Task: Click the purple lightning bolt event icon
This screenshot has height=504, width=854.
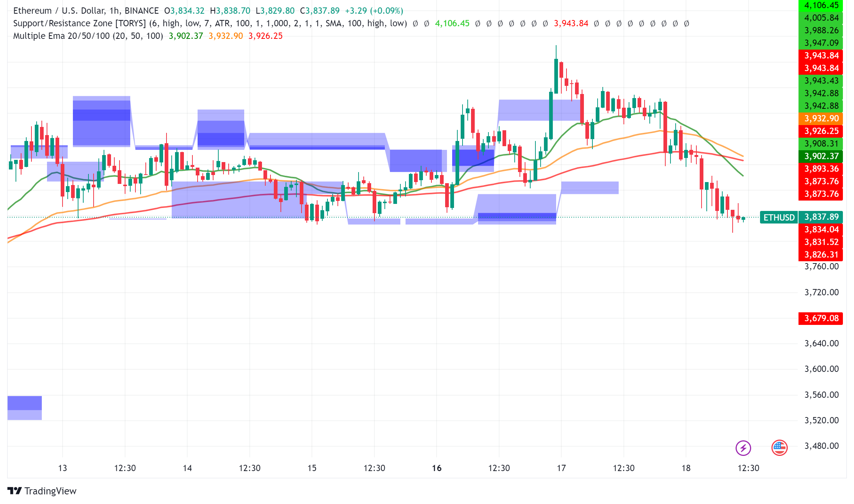Action: [743, 448]
